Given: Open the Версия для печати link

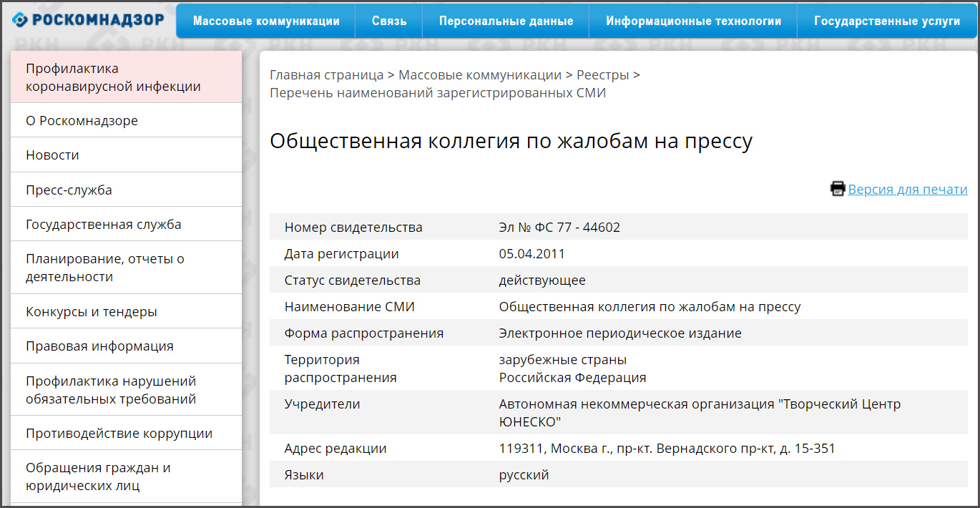Looking at the screenshot, I should (x=908, y=190).
